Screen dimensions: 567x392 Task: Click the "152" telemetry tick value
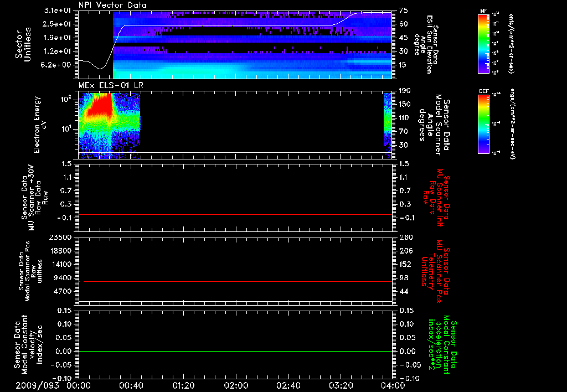pos(405,264)
